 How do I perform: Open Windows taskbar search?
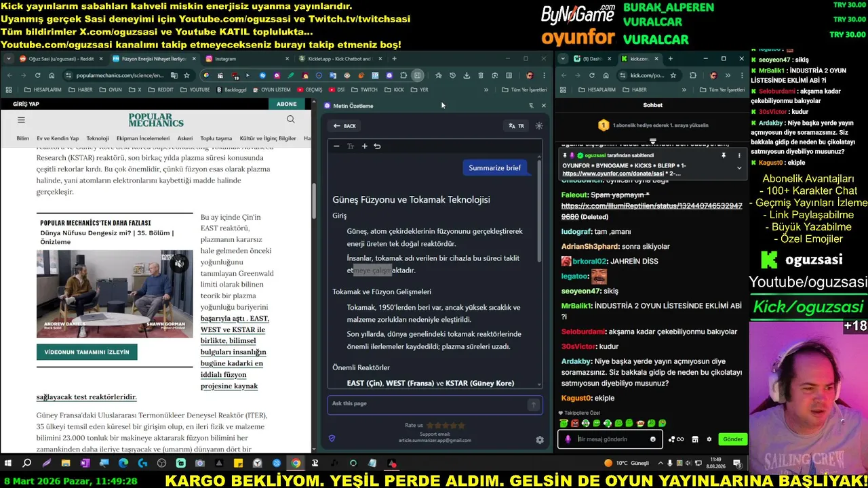point(27,464)
